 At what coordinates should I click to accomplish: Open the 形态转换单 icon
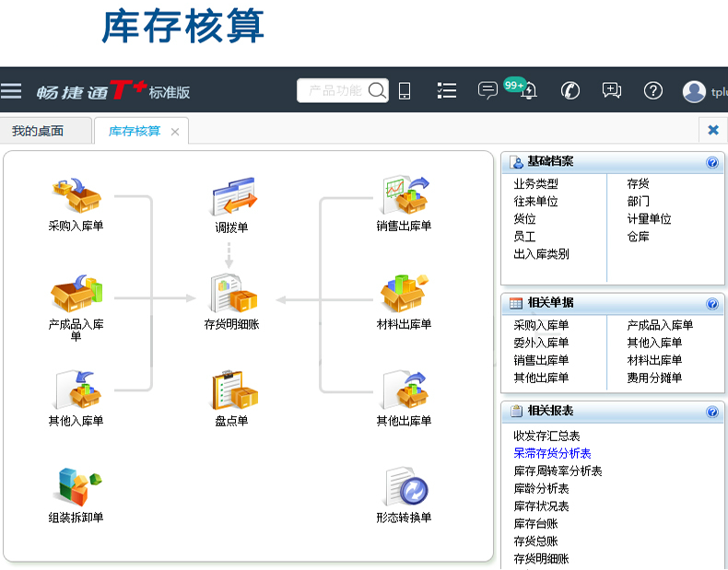406,486
